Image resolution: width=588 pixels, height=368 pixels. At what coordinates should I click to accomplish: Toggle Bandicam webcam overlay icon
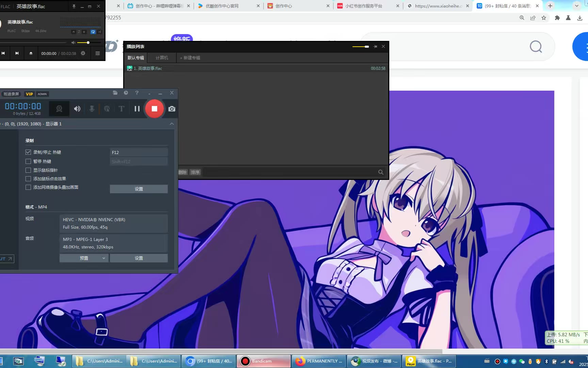59,109
